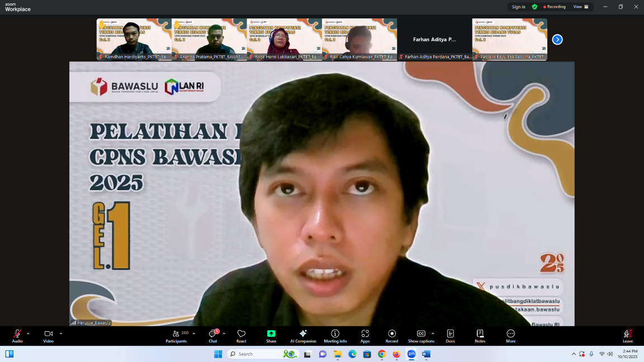Click the green Share screen button
This screenshot has width=644, height=362.
[271, 336]
